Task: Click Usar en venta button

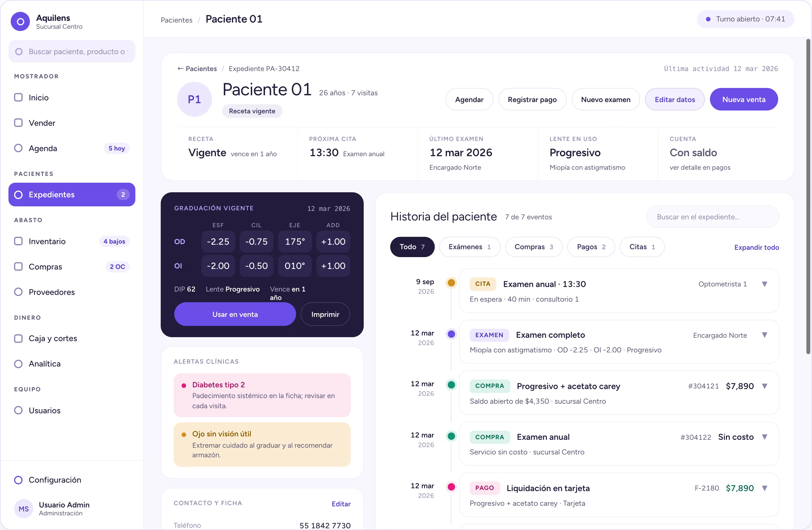Action: tap(235, 314)
